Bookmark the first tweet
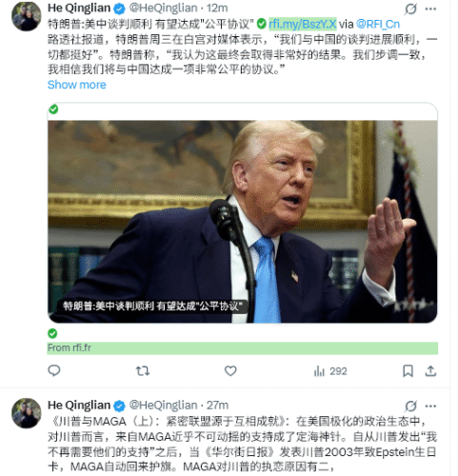 pyautogui.click(x=408, y=370)
